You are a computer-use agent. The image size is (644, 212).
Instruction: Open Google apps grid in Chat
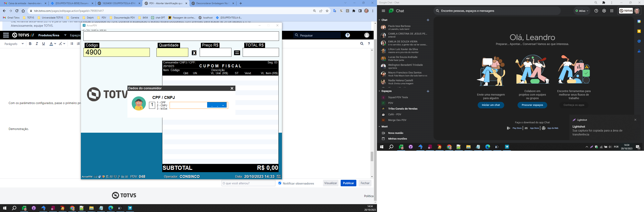612,11
